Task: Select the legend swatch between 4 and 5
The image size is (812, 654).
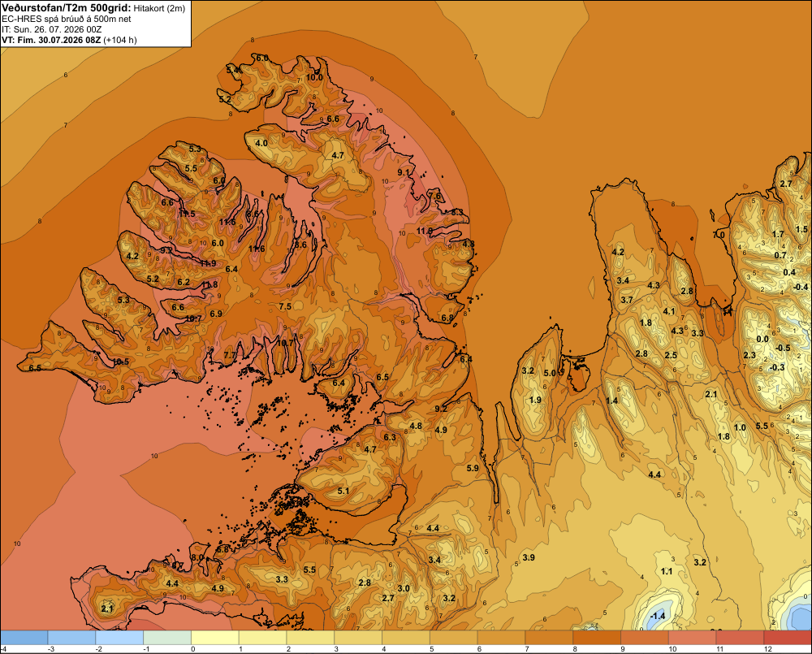Action: click(406, 638)
